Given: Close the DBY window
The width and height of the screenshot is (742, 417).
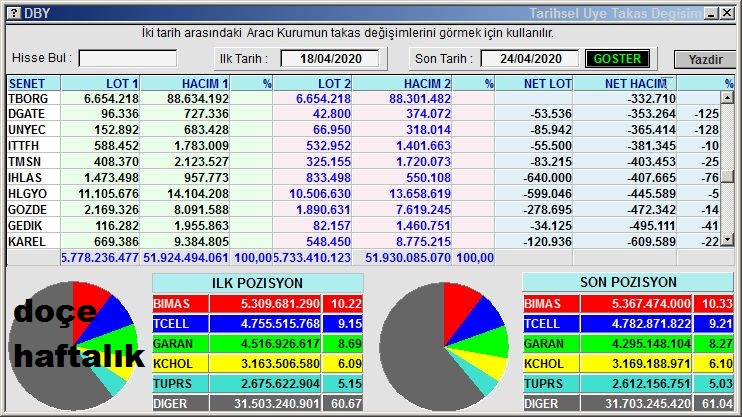Looking at the screenshot, I should (x=727, y=13).
